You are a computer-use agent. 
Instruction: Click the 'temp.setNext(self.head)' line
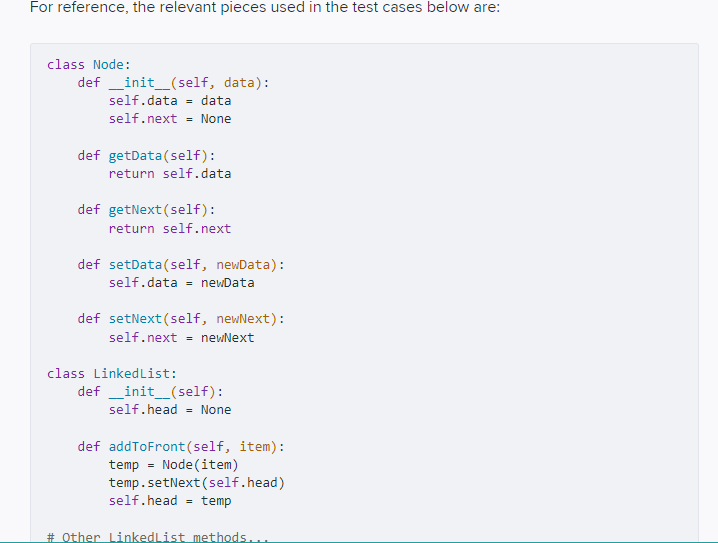[196, 483]
